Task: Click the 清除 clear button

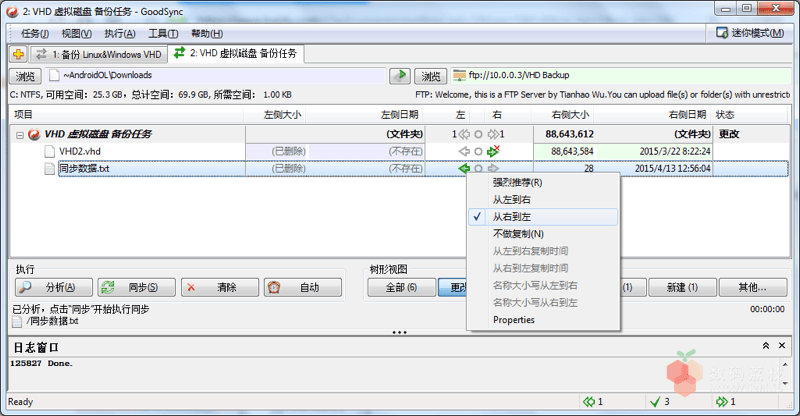Action: [220, 287]
